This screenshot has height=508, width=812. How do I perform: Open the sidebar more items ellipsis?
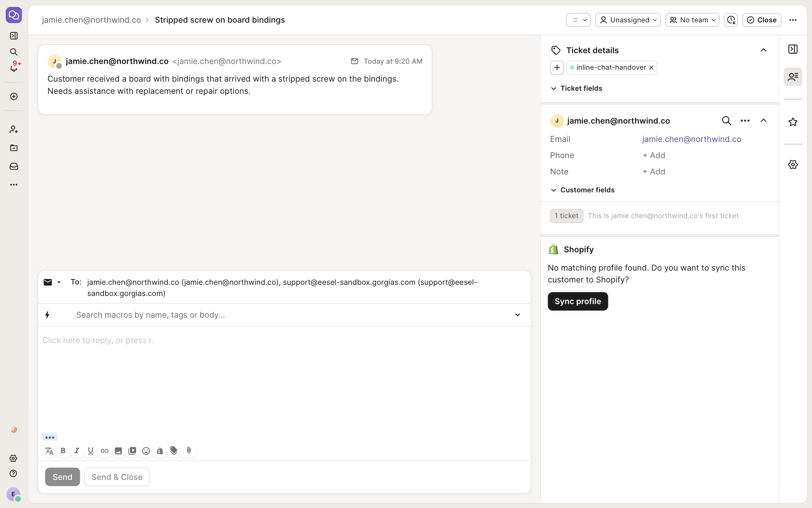14,185
